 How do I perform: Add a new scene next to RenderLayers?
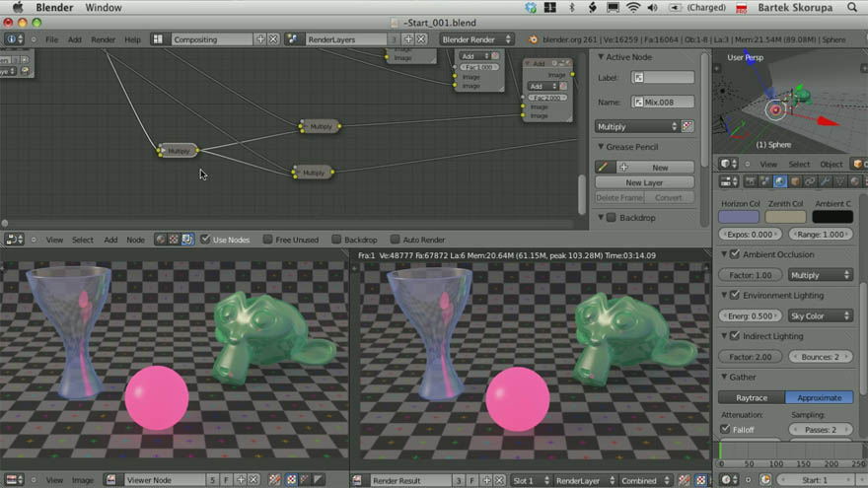[408, 39]
